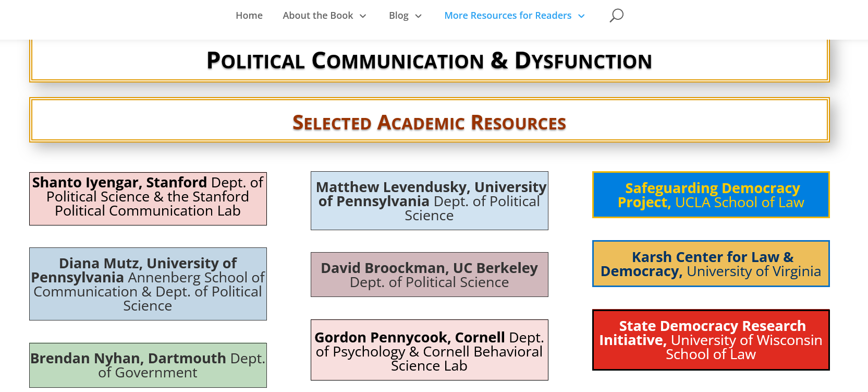868x392 pixels.
Task: Open the About the Book menu
Action: click(317, 16)
